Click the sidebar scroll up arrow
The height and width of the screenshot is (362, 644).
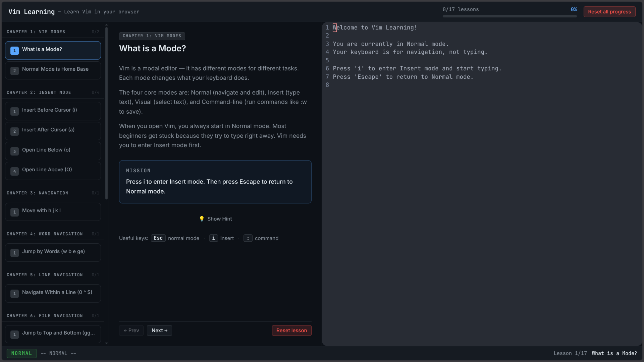coord(106,25)
